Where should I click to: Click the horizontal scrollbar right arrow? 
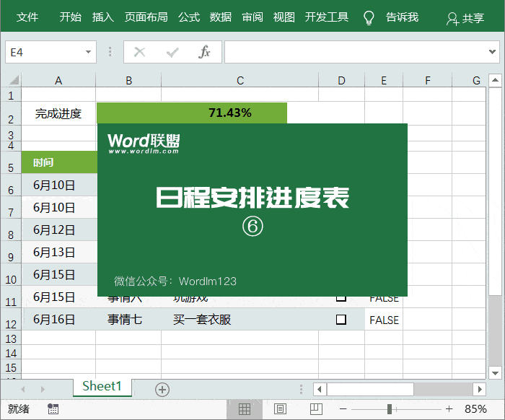(478, 390)
